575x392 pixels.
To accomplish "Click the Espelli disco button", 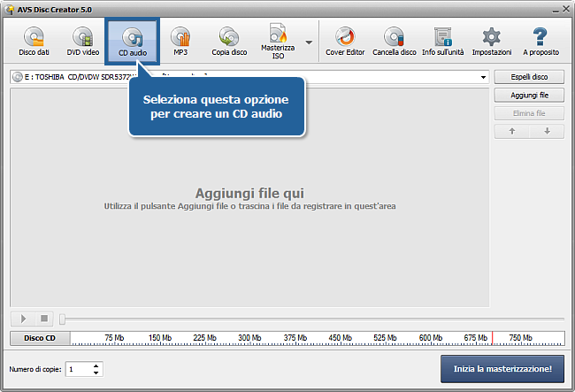I will tap(529, 77).
